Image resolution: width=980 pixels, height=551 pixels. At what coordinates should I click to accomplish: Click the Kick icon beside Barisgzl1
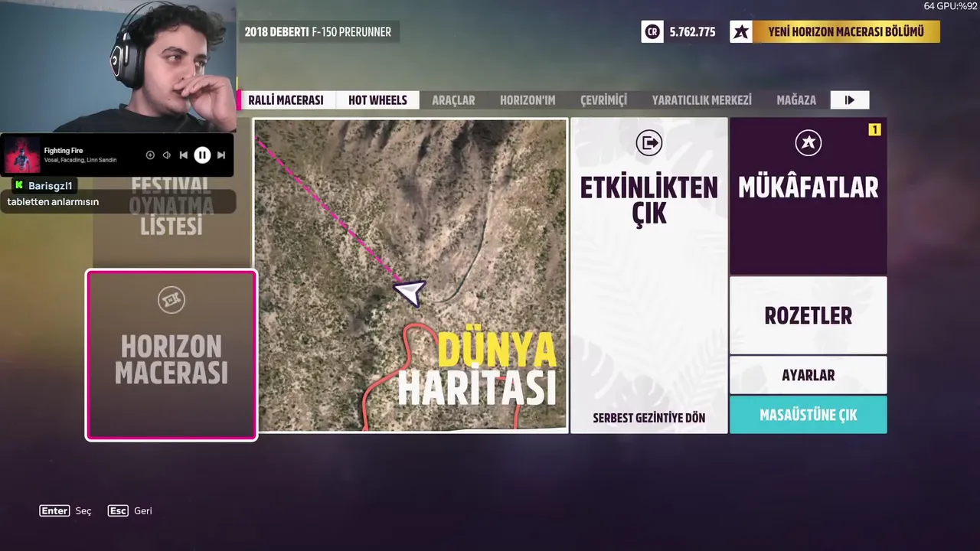(18, 185)
